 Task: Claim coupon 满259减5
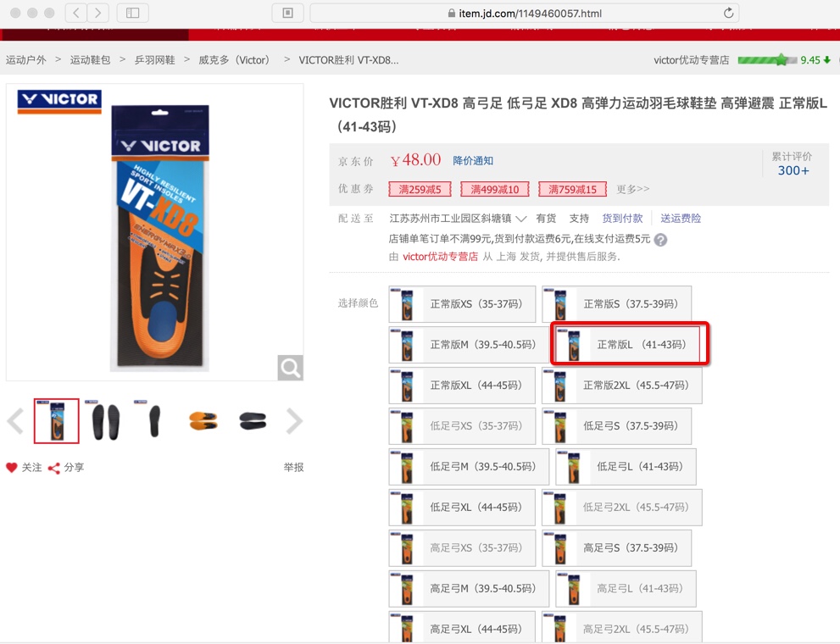(420, 189)
